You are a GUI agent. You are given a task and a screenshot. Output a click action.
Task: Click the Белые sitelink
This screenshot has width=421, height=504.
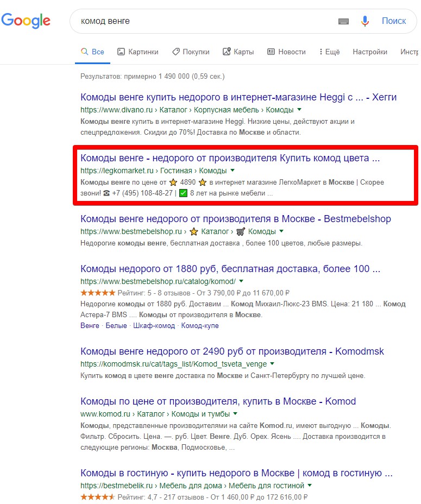(116, 326)
